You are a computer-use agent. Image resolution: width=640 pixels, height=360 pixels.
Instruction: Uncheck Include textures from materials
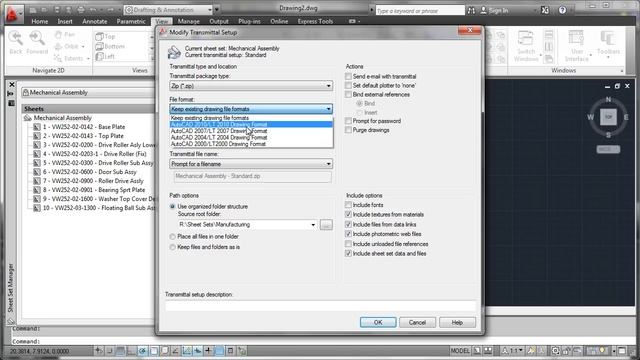(x=348, y=214)
